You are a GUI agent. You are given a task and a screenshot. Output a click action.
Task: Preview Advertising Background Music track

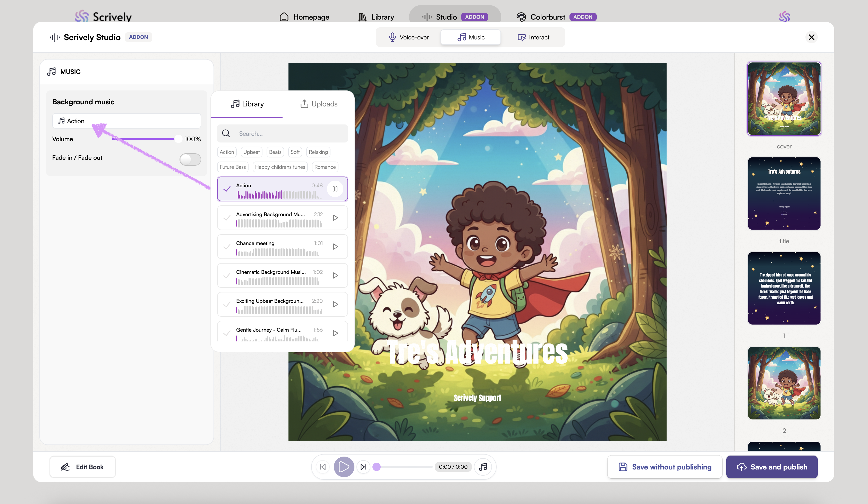335,218
